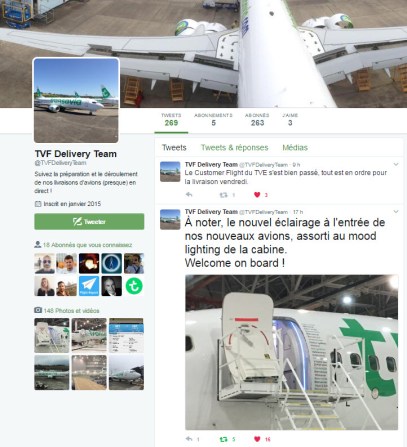The image size is (407, 447).
Task: Open 18 Abonnés que vous connaissez link
Action: click(87, 245)
